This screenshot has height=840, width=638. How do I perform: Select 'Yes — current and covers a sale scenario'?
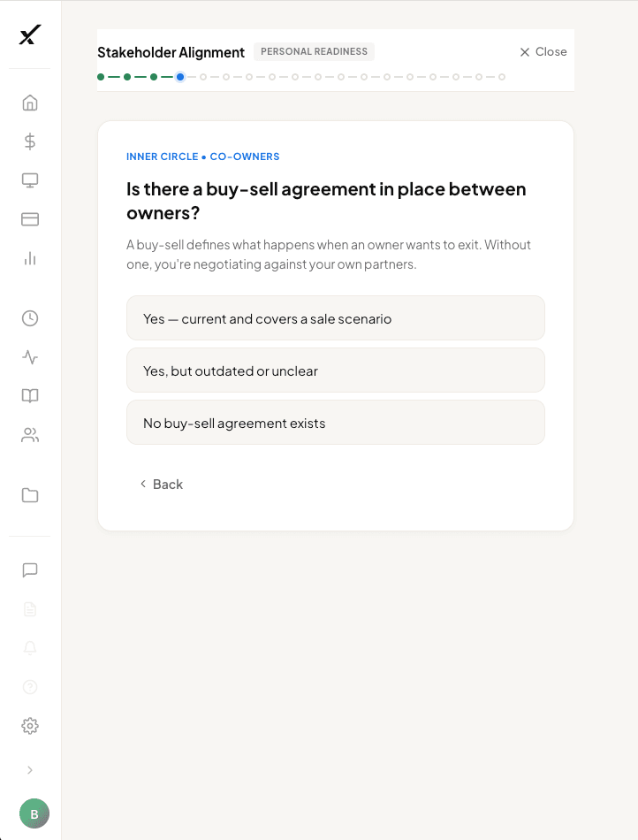(x=336, y=318)
